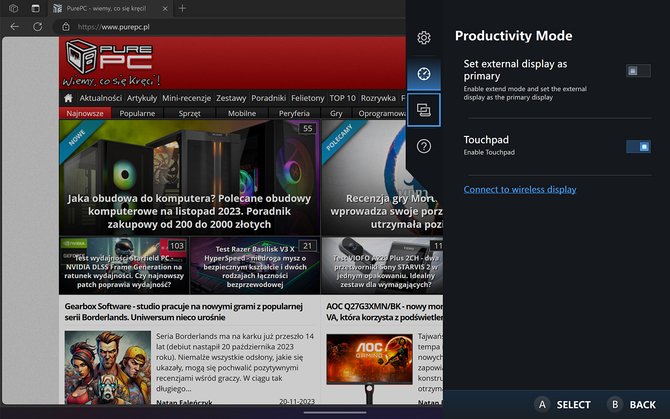
Task: Open the Razer Basilisk V3 X test tile
Action: pyautogui.click(x=255, y=266)
